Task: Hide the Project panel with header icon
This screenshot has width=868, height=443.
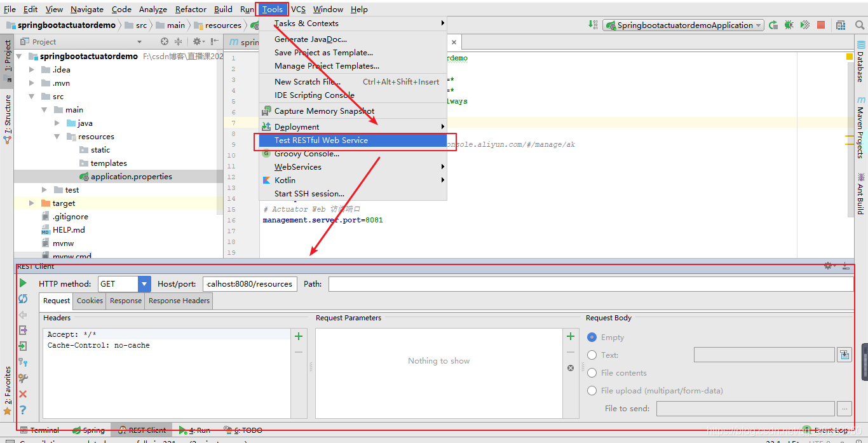Action: click(x=213, y=41)
